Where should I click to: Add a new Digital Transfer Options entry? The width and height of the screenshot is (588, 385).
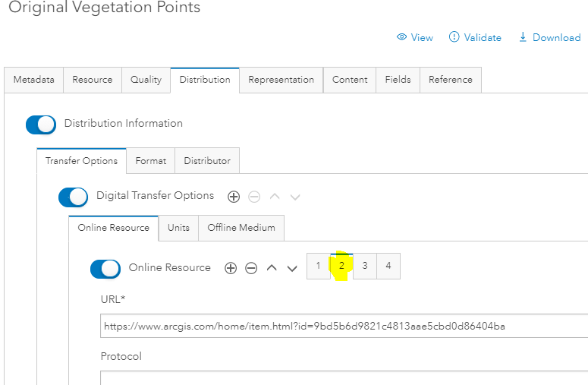tap(234, 197)
